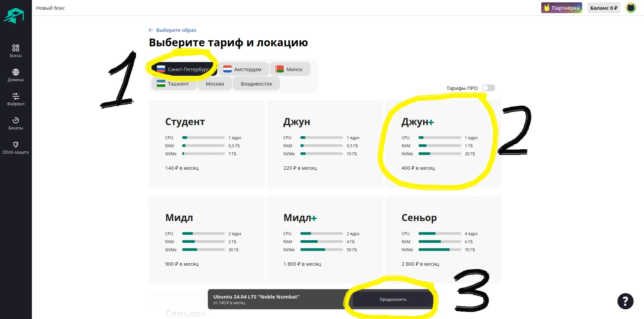Click the back arrow before Выберите образ

pos(151,30)
